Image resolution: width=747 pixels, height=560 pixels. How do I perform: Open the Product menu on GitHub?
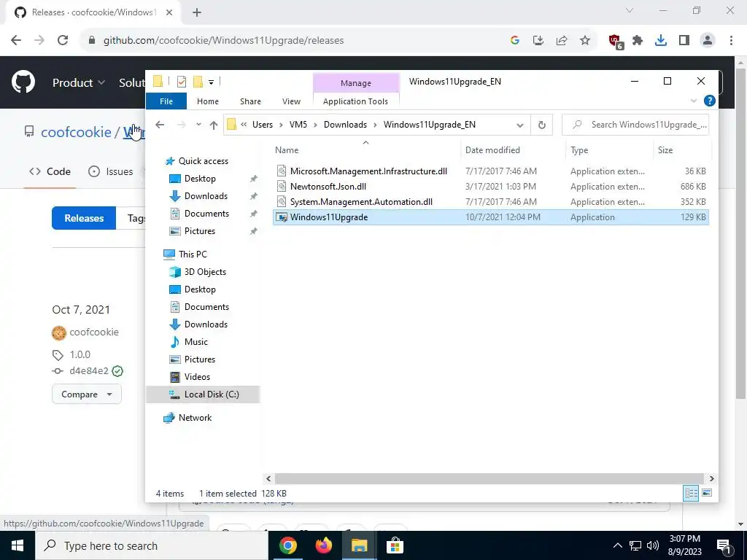click(79, 83)
